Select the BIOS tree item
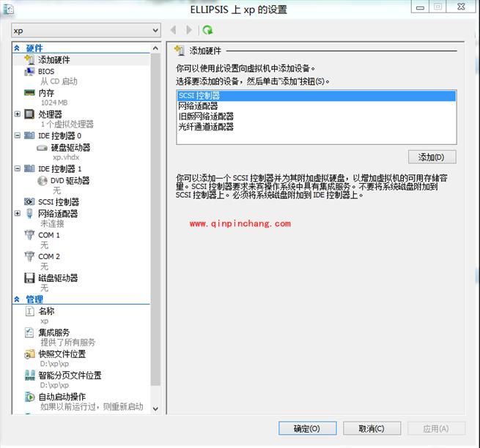This screenshot has height=448, width=480. [x=46, y=72]
